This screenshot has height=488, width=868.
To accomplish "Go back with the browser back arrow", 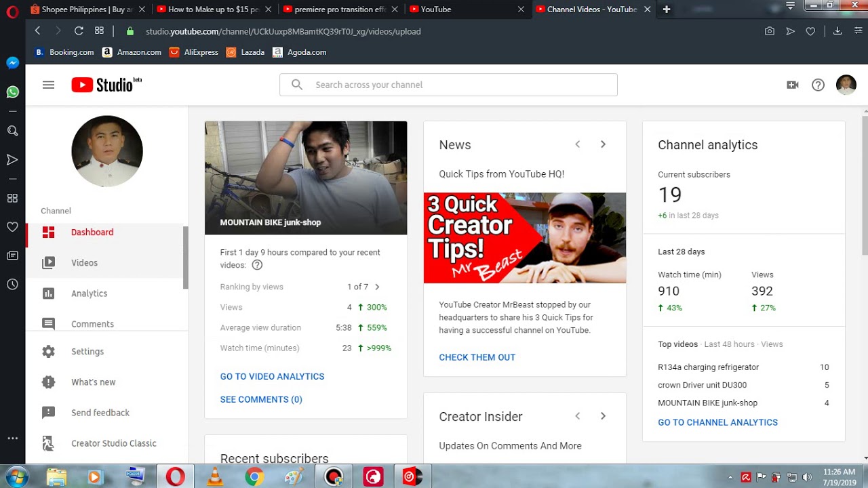I will (x=37, y=31).
